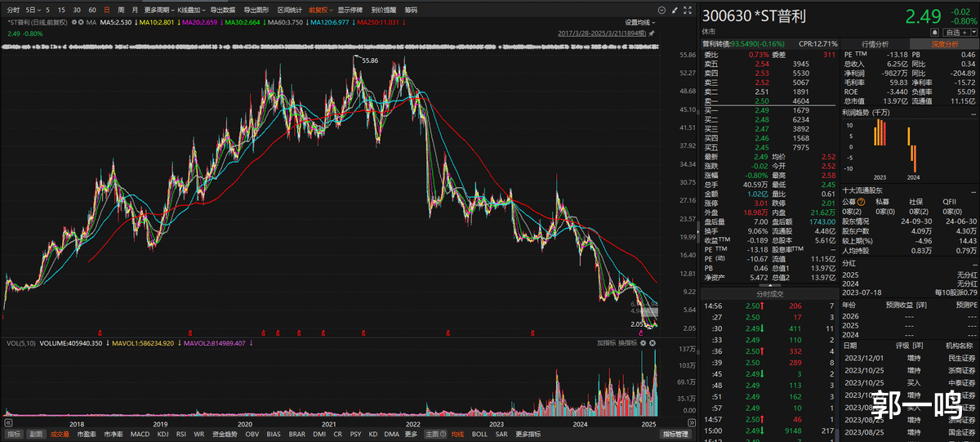
Task: Select the 资金趋势 indicator
Action: 225,434
